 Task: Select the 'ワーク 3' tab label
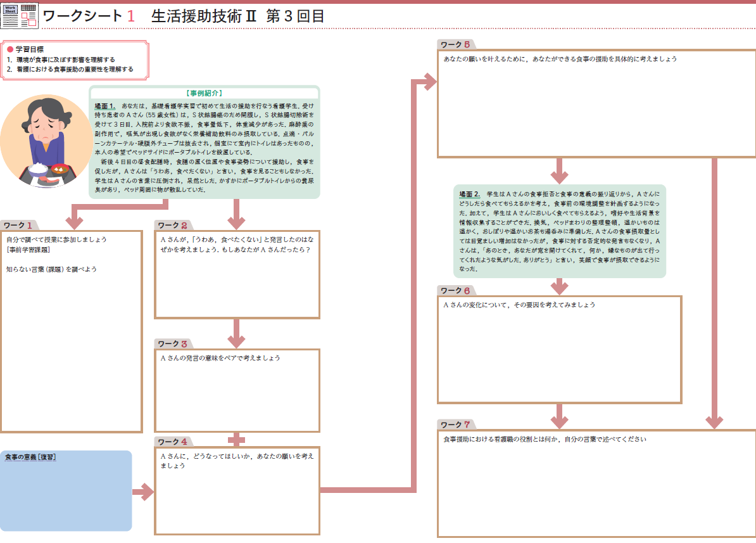pos(172,343)
